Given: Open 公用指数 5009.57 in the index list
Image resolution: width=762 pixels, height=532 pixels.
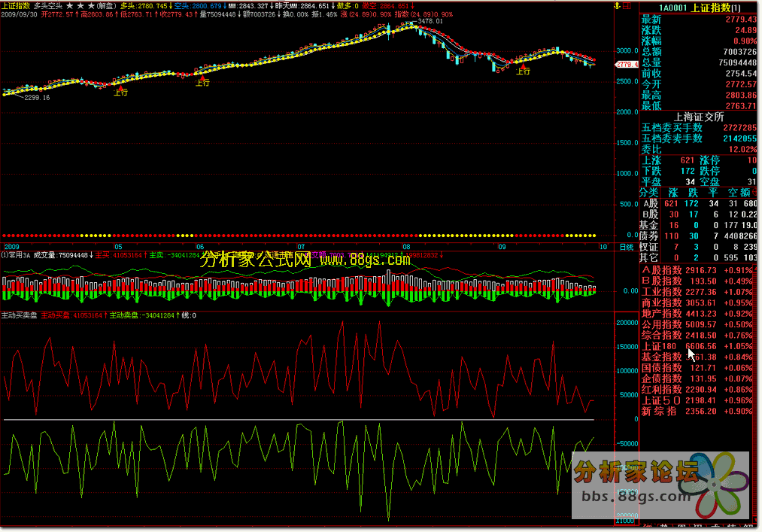Looking at the screenshot, I should coord(697,324).
